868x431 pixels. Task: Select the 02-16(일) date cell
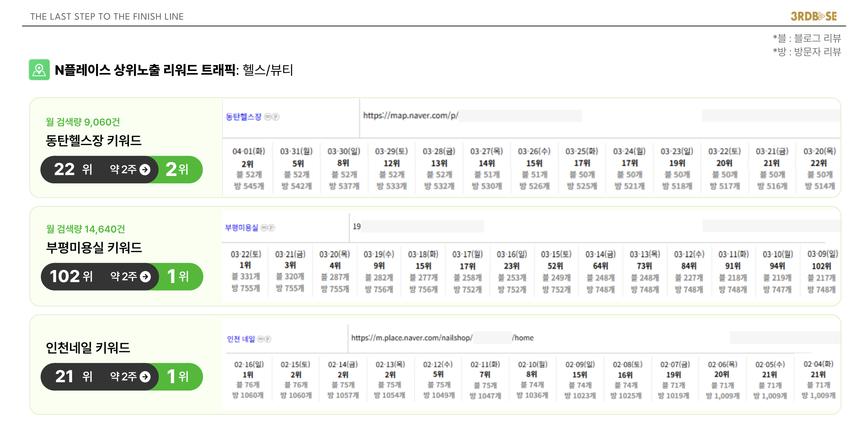249,364
